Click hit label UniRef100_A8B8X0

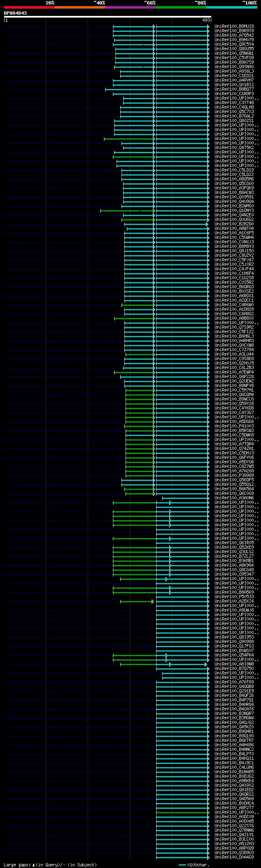[x=234, y=318]
